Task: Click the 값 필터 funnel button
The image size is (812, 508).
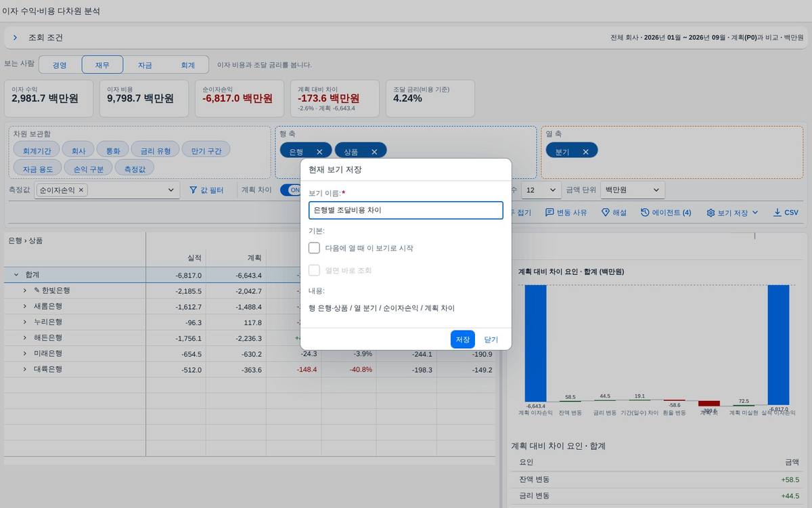Action: click(206, 190)
